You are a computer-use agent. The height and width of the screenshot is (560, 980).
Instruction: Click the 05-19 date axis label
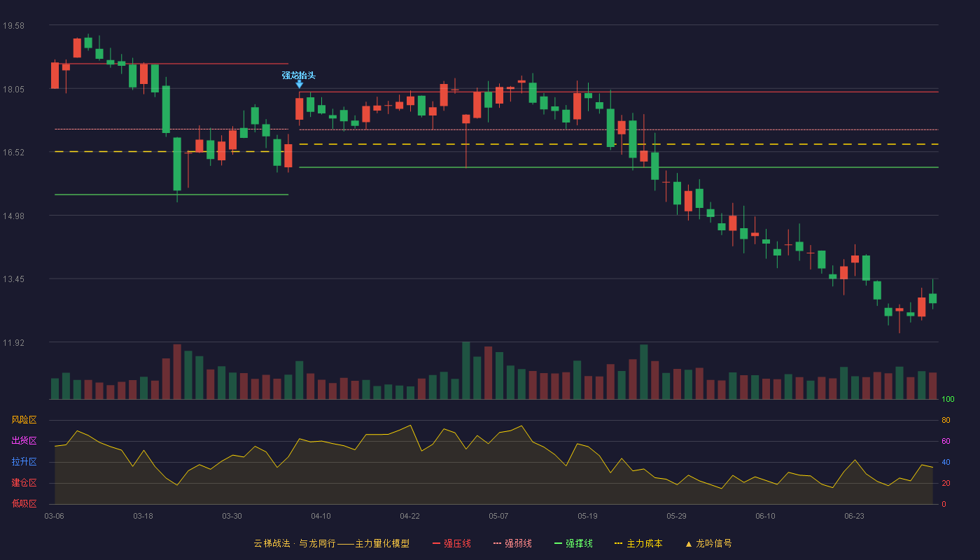[x=587, y=516]
